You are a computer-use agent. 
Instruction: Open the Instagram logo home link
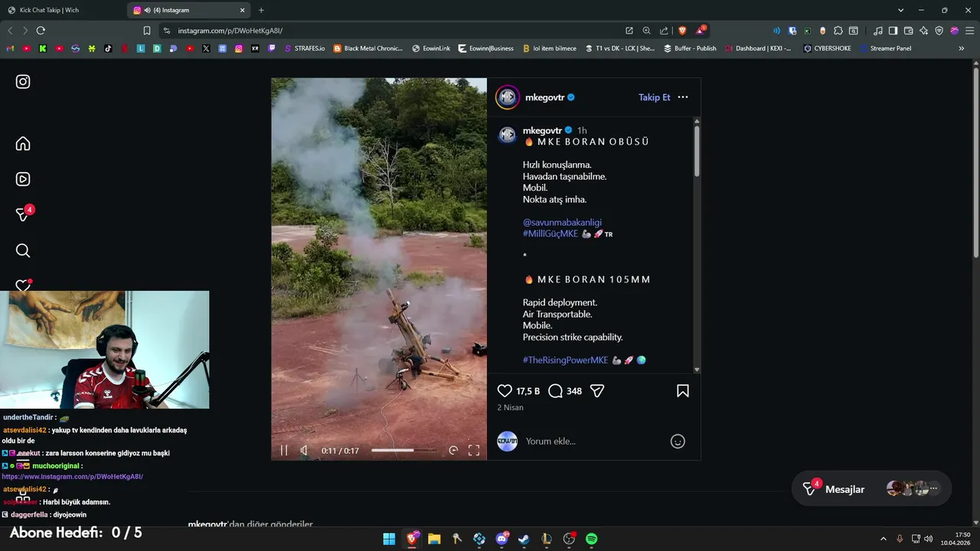click(23, 82)
